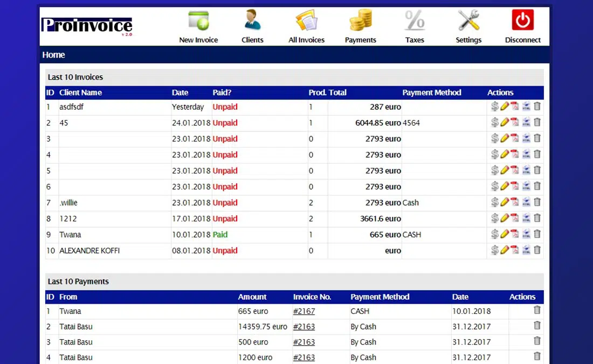
Task: Click the dollar icon for asdfsdf invoice
Action: tap(494, 107)
